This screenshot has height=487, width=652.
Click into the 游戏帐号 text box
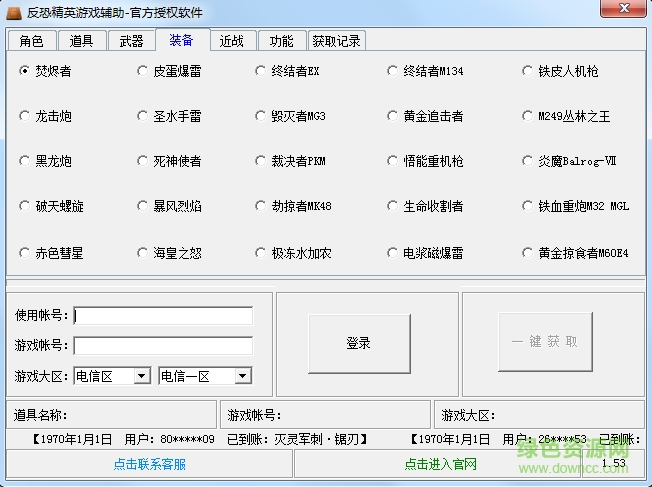click(163, 346)
